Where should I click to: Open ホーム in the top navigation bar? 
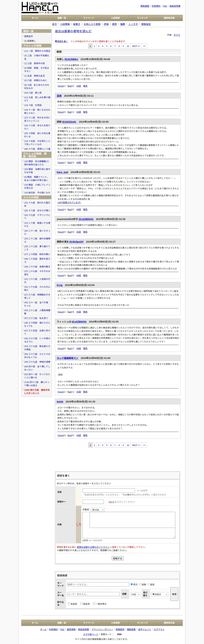coord(35,18)
